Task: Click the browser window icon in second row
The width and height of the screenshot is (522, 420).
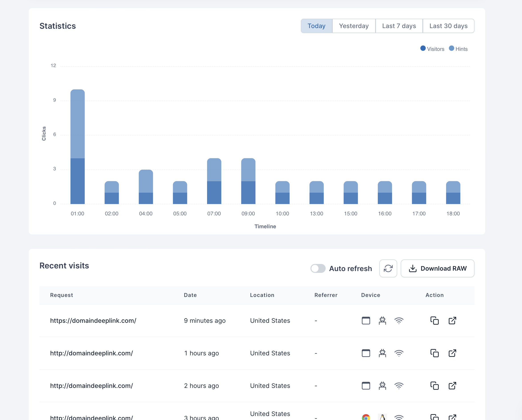Action: click(x=366, y=353)
